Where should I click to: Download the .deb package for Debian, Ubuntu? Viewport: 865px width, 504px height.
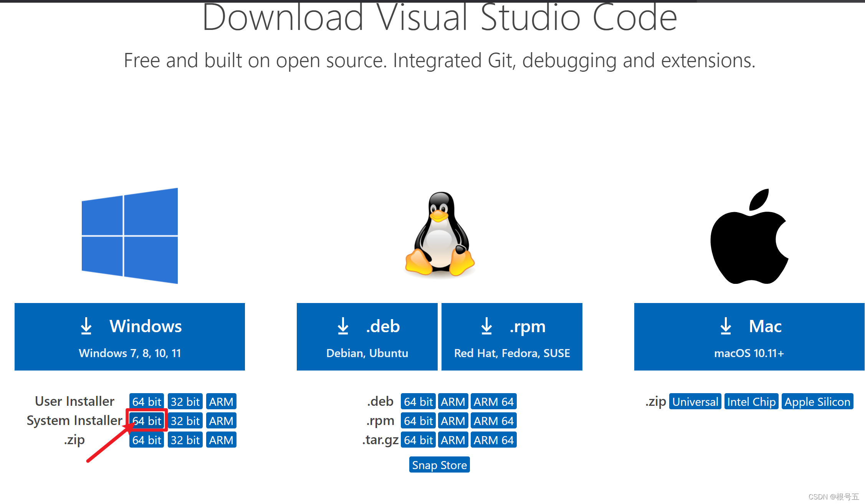point(367,336)
